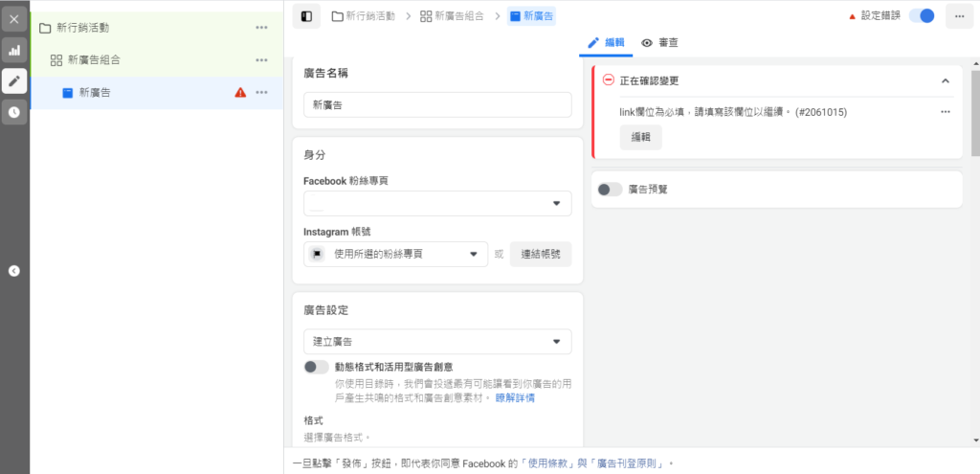The height and width of the screenshot is (474, 980).
Task: Turn on 動態格式和活用型廣告創意 toggle
Action: (x=316, y=367)
